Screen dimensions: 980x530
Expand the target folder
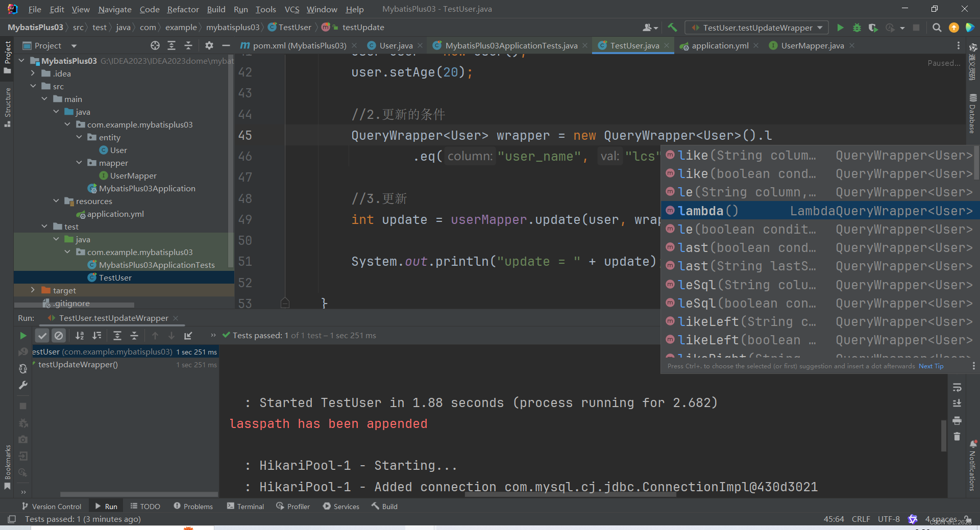click(x=33, y=290)
